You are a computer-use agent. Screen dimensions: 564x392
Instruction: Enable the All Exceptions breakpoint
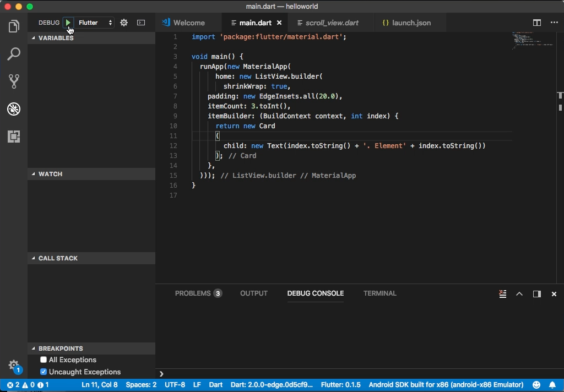coord(44,360)
